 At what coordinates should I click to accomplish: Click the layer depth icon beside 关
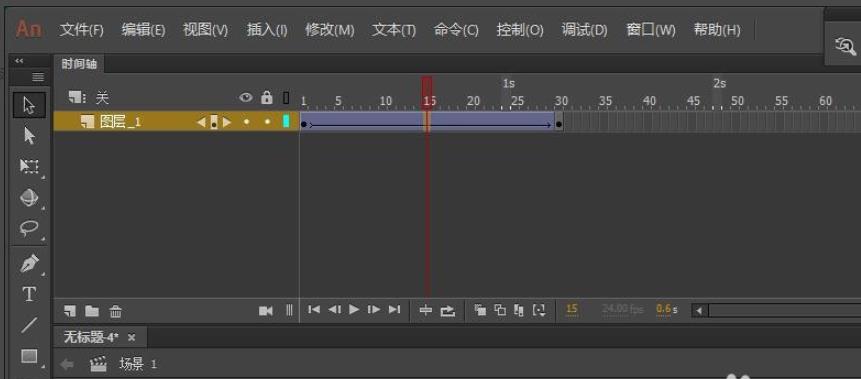click(x=77, y=98)
